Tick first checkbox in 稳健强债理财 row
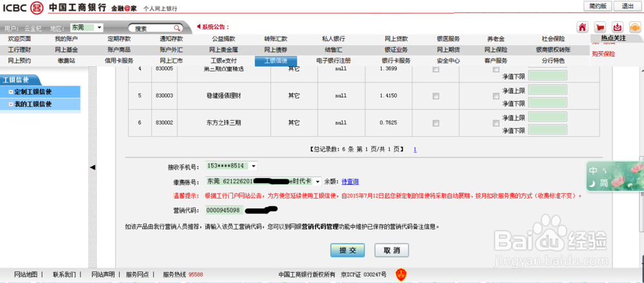The width and height of the screenshot is (644, 283). [436, 96]
